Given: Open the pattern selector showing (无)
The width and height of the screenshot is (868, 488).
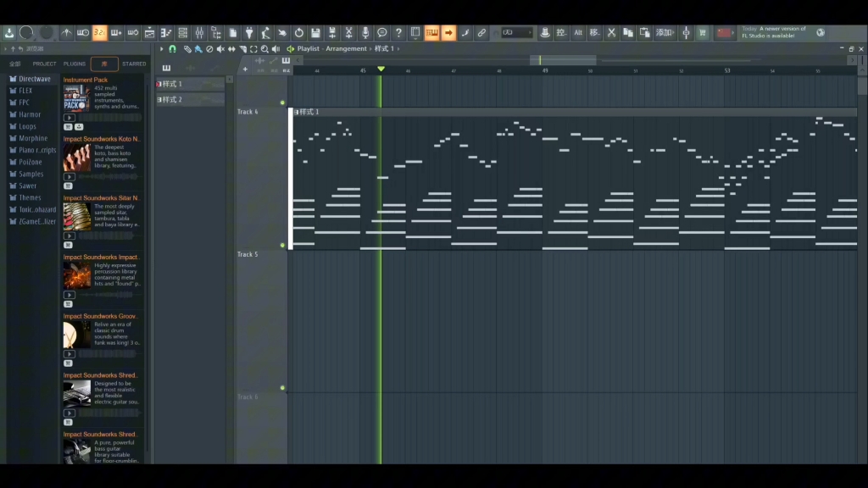Looking at the screenshot, I should (x=517, y=33).
